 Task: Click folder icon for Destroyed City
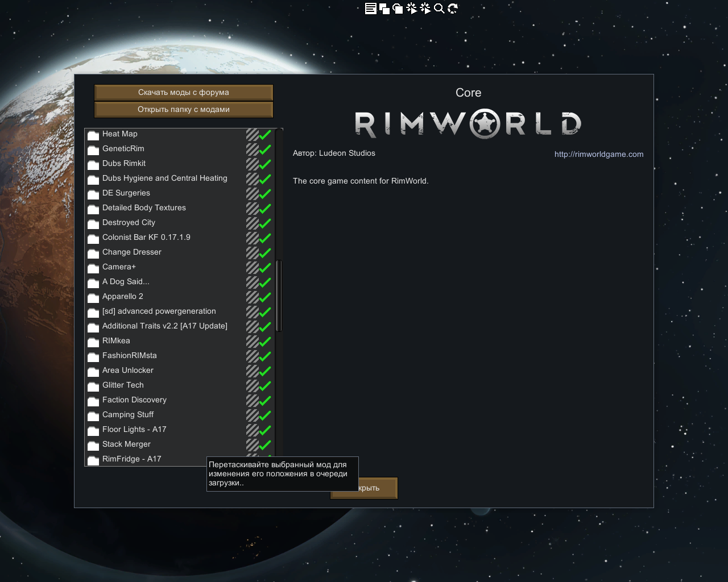tap(93, 224)
